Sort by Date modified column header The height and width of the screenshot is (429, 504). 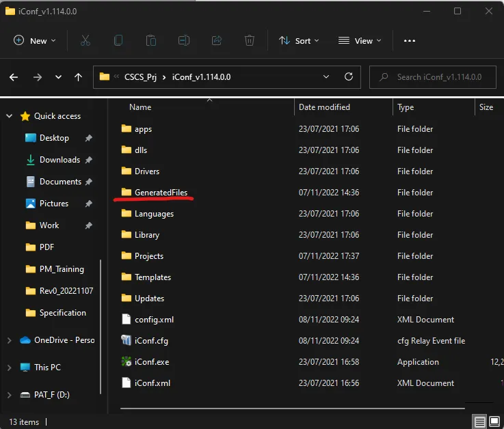(324, 107)
